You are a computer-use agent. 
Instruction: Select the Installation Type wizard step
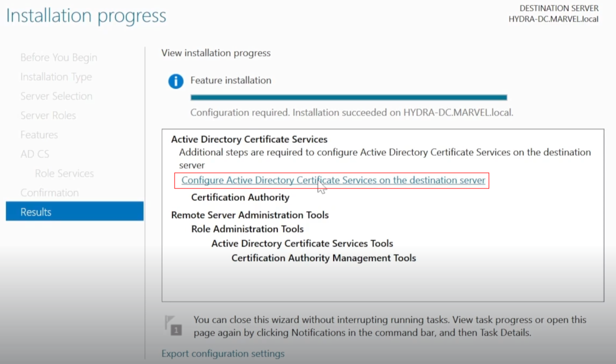click(x=56, y=77)
